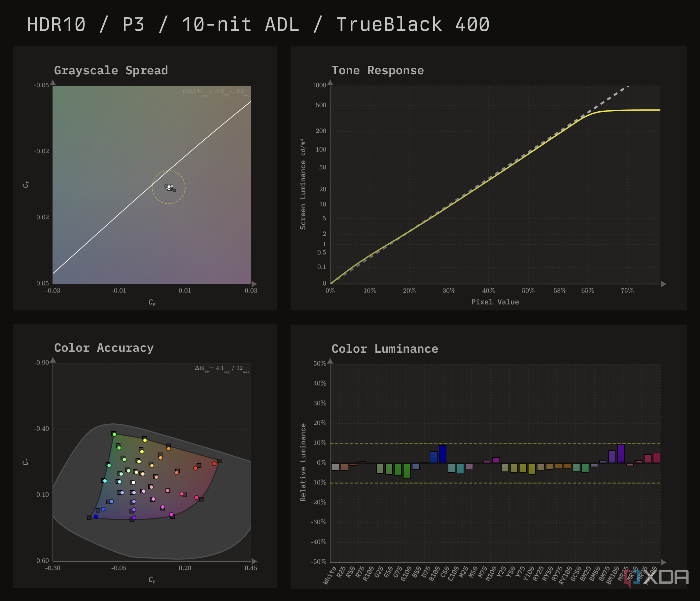Screen dimensions: 700x601
Task: Click the 'ΔE = 4.1 avg / 12 max' annotation
Action: (x=222, y=369)
